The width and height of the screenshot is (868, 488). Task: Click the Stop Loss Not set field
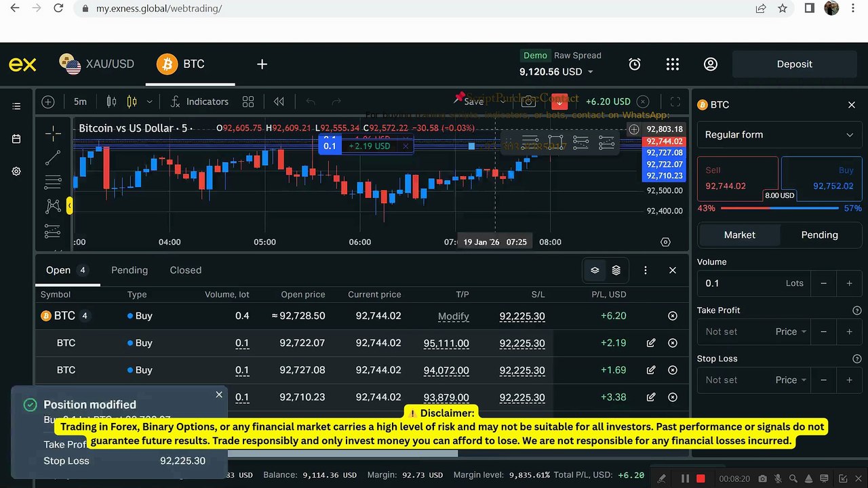[x=734, y=380]
